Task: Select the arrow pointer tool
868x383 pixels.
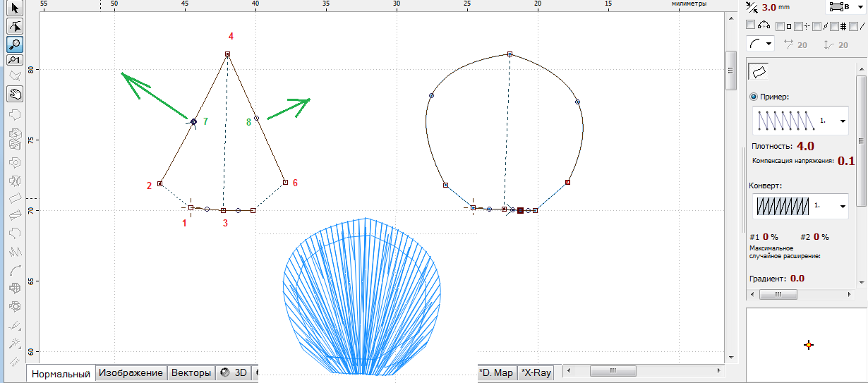Action: click(x=14, y=9)
